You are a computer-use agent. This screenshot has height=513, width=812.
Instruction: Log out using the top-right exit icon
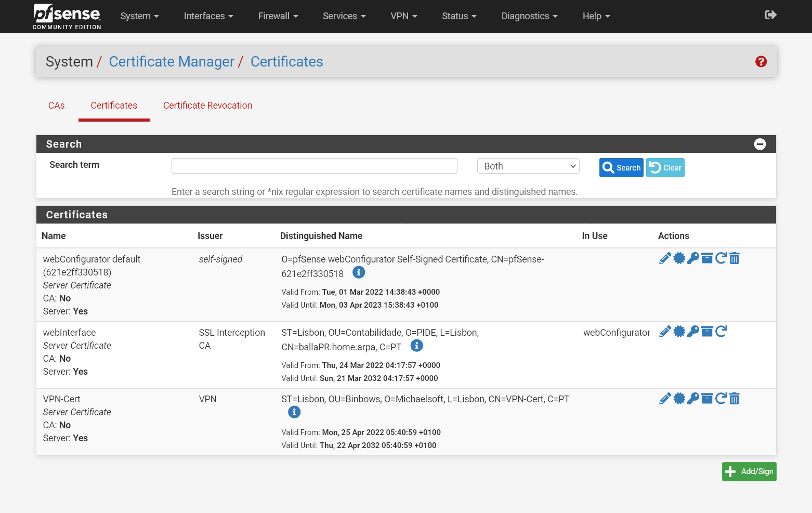(770, 15)
